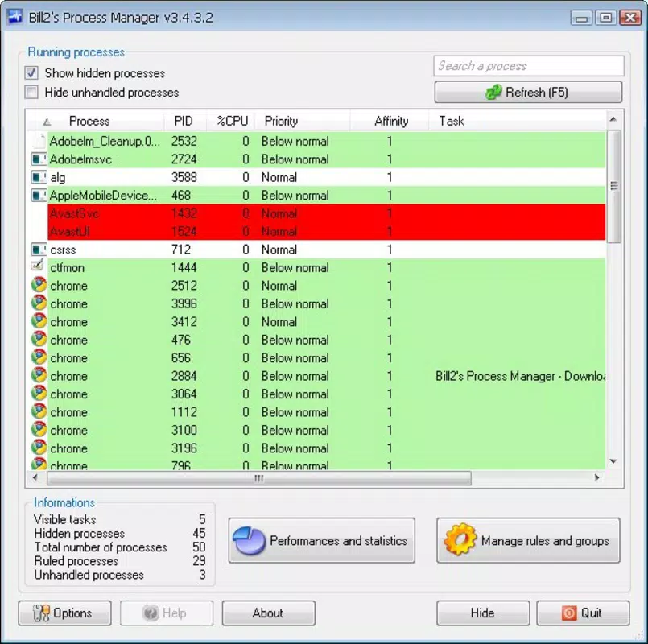Click PID 3588 of alg
The height and width of the screenshot is (644, 648).
184,177
